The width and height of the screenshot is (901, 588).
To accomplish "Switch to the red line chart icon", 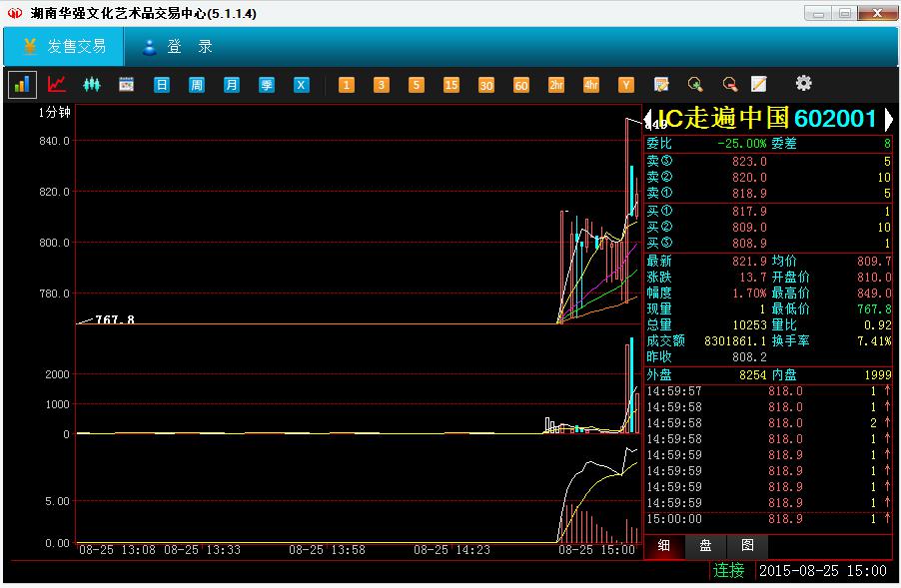I will pyautogui.click(x=57, y=85).
